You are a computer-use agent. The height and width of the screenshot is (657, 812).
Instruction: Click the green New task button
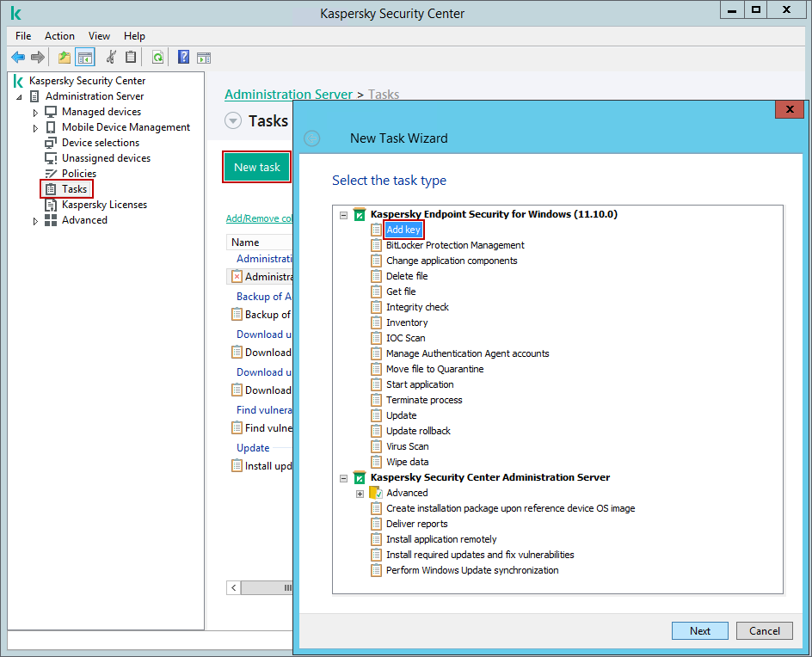pos(256,167)
